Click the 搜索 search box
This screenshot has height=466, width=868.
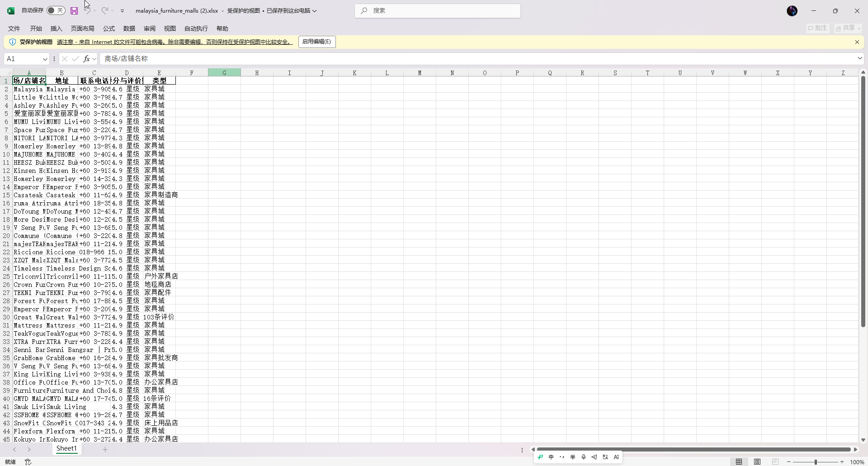click(438, 11)
